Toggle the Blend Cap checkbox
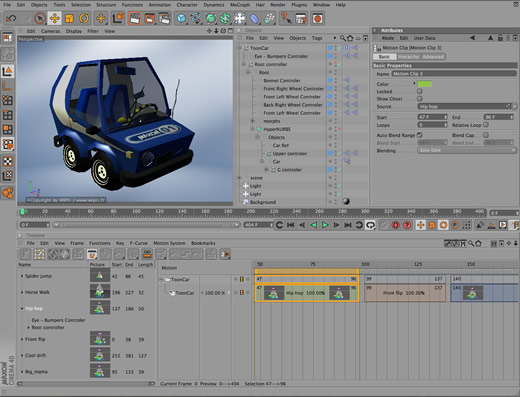This screenshot has width=520, height=397. (x=486, y=135)
